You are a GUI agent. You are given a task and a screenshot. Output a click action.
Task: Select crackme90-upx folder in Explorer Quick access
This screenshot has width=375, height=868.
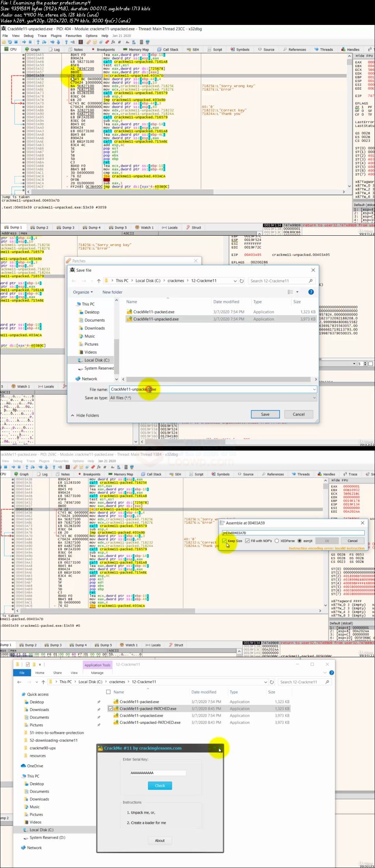pos(43,748)
